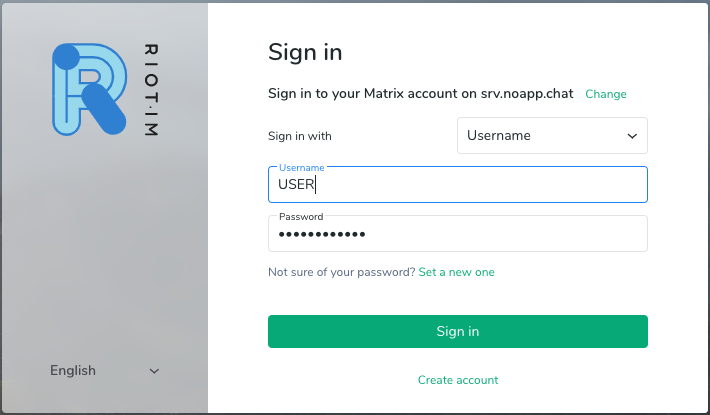Image resolution: width=710 pixels, height=415 pixels.
Task: Click the 'Sign in with' label text
Action: click(x=300, y=136)
